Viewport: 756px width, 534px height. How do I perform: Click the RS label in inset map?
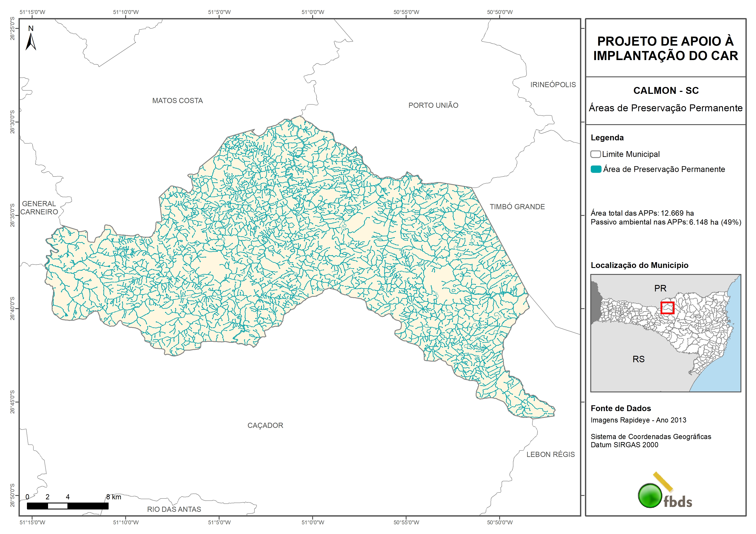(x=638, y=359)
